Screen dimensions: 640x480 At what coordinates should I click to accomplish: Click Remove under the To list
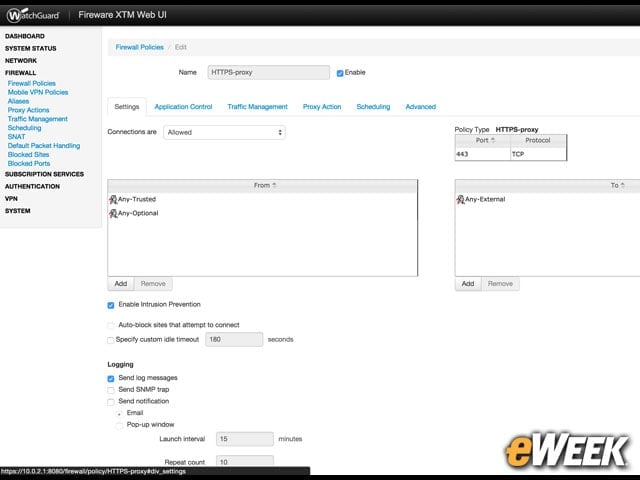tap(500, 284)
